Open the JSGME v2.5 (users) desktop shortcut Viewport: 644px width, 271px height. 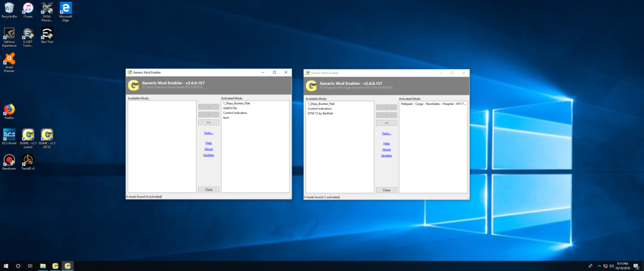(28, 135)
